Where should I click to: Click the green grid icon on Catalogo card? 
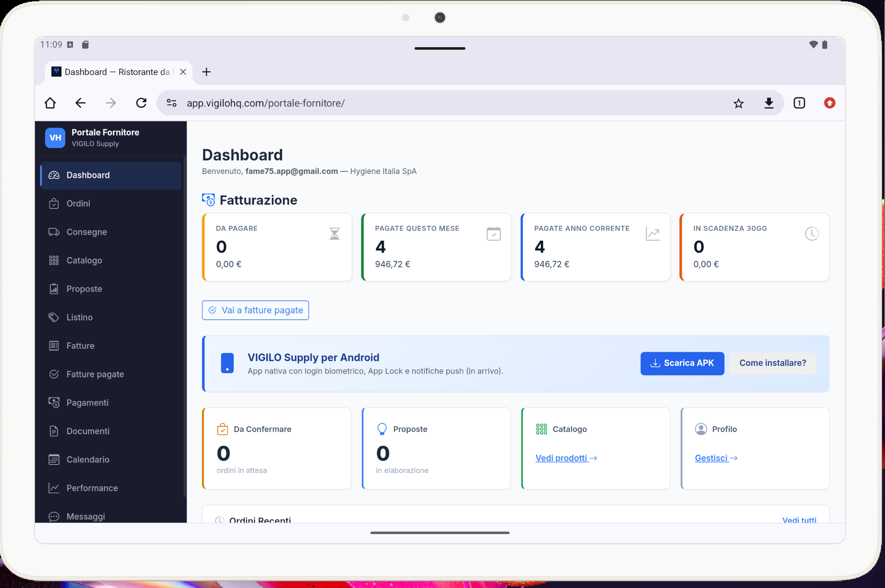point(541,429)
